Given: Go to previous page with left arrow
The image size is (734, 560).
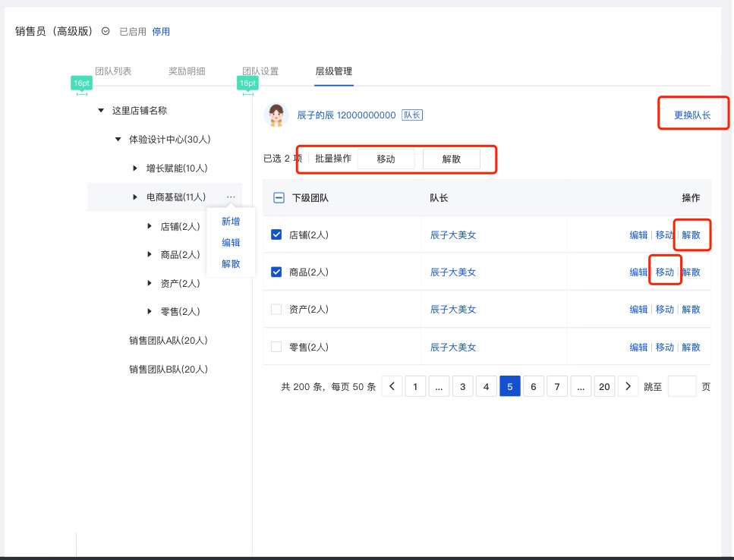Looking at the screenshot, I should click(392, 387).
